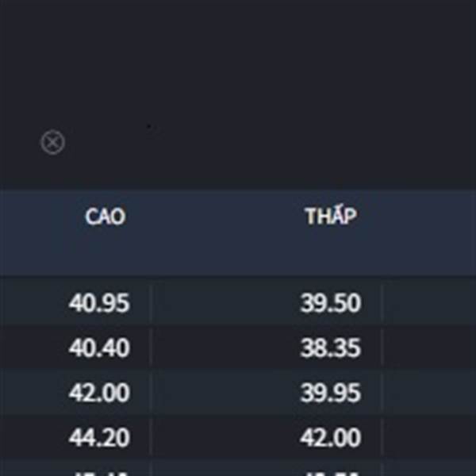
Task: Click the THẤP column header
Action: 331,216
